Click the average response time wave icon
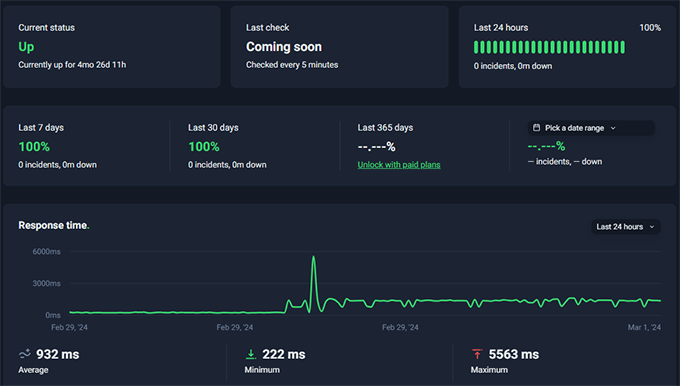Image resolution: width=680 pixels, height=386 pixels. pos(25,354)
